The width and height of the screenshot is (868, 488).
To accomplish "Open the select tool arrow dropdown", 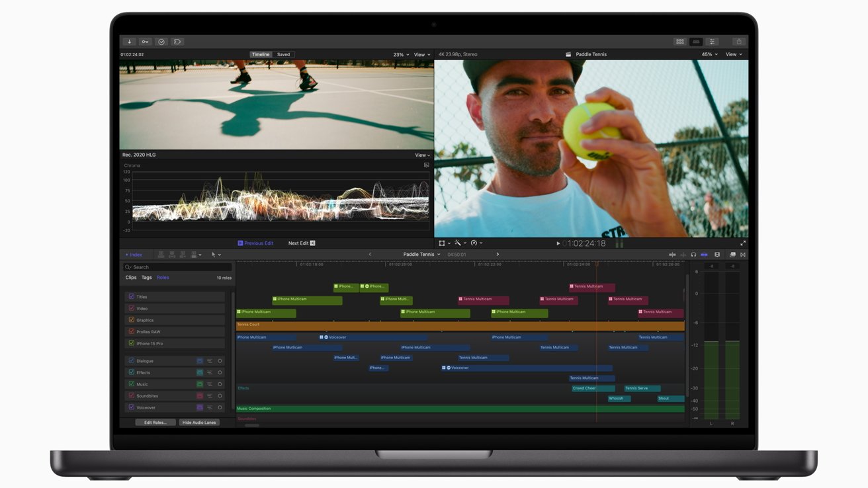I will (x=216, y=255).
